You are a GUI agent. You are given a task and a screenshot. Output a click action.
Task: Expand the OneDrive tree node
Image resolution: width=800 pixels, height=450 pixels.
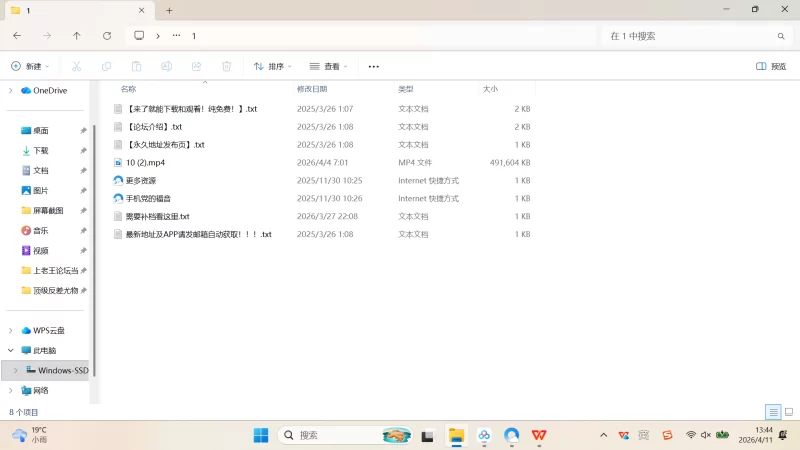(11, 90)
